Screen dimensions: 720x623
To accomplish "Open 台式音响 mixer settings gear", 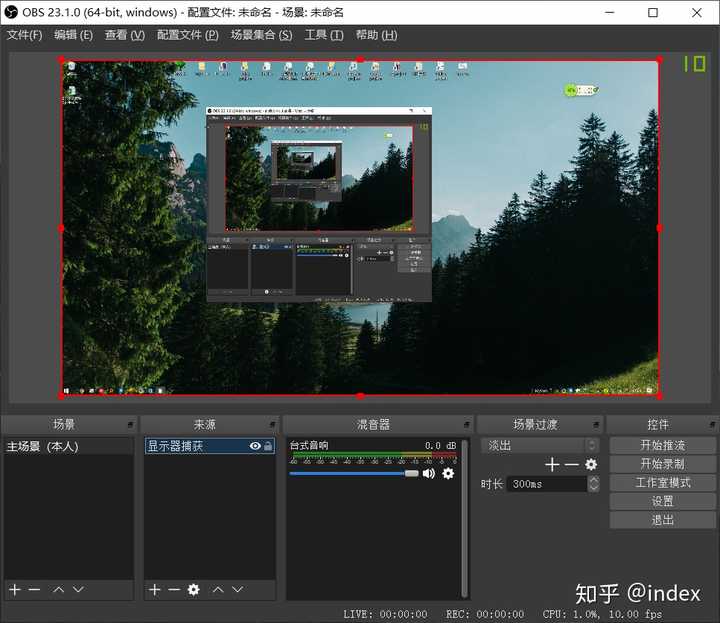I will coord(448,473).
